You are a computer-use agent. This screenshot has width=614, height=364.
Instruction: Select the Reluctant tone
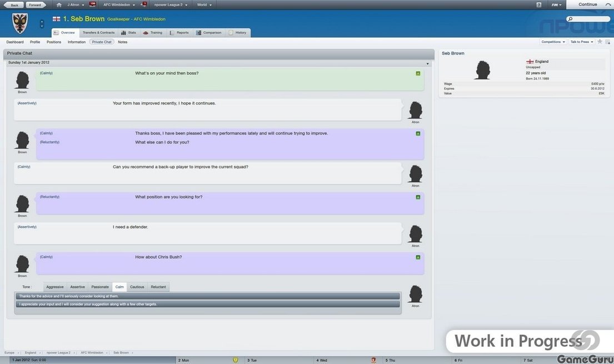click(x=158, y=287)
